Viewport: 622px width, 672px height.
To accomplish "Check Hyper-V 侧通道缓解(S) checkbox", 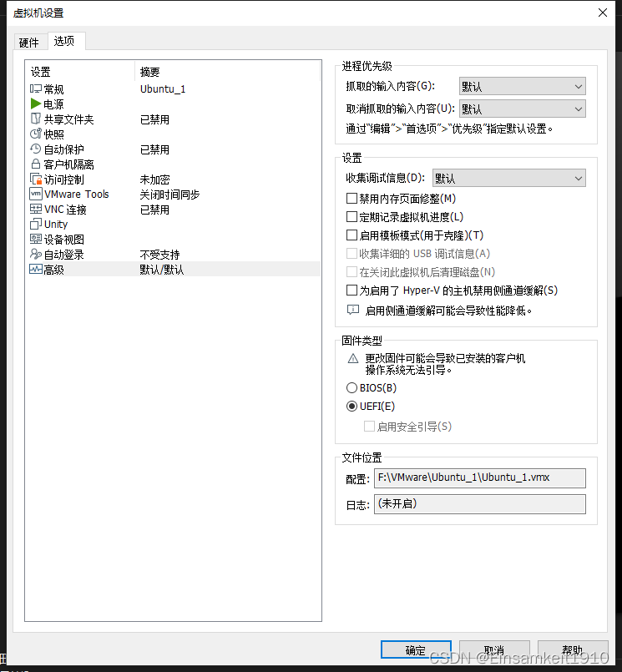I will [351, 291].
